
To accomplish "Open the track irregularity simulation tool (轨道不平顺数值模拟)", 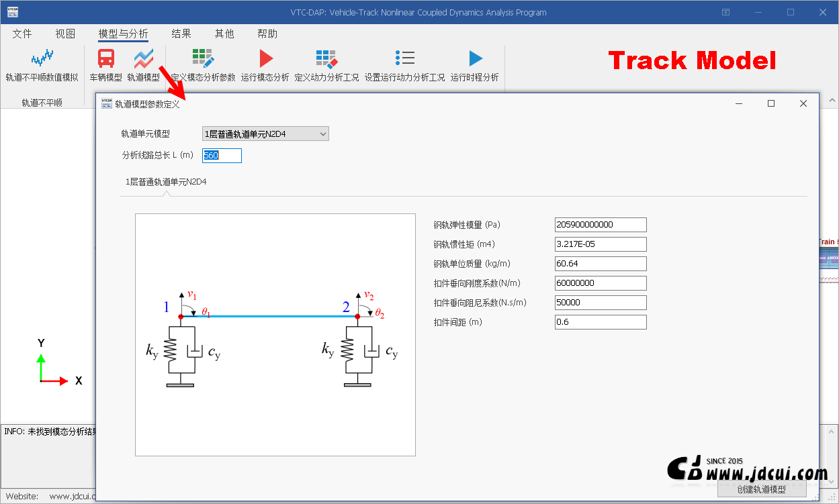I will pyautogui.click(x=42, y=59).
